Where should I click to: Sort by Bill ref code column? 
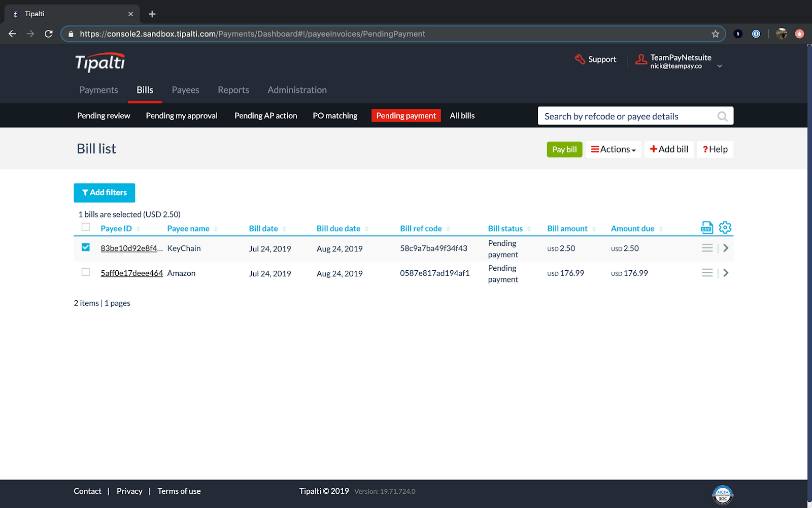point(425,229)
